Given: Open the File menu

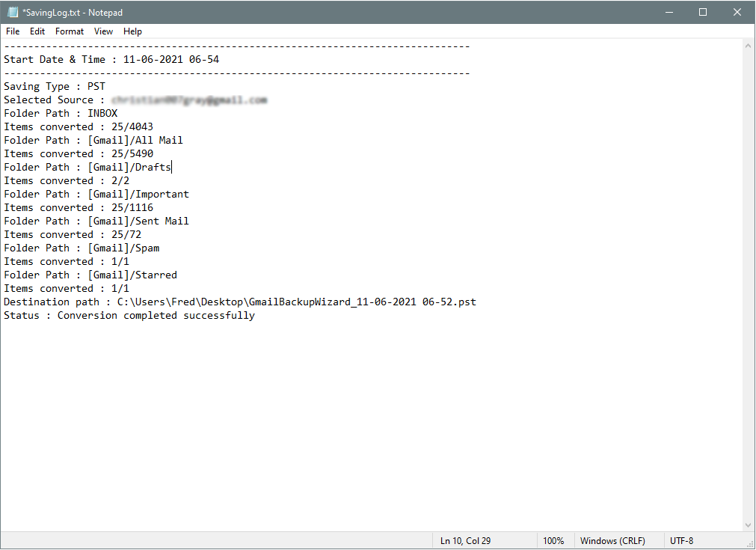Looking at the screenshot, I should tap(13, 31).
